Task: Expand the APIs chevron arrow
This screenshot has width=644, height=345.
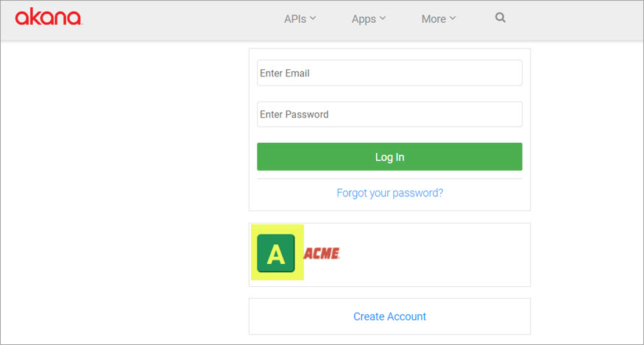Action: (313, 18)
